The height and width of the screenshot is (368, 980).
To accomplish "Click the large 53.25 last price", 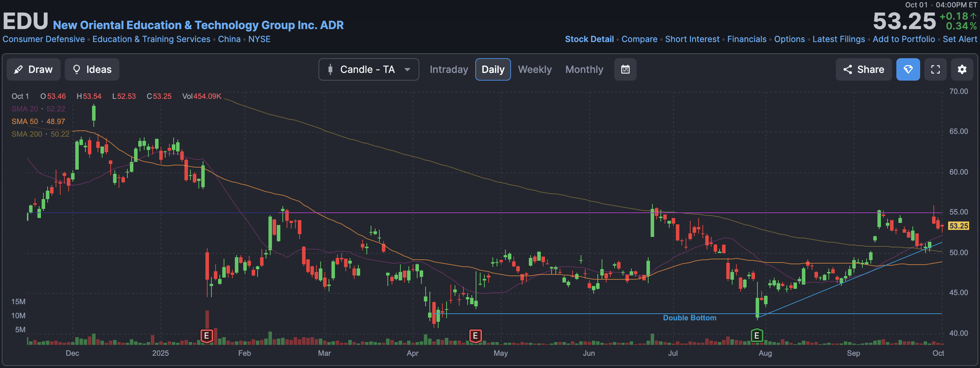I will [x=904, y=21].
